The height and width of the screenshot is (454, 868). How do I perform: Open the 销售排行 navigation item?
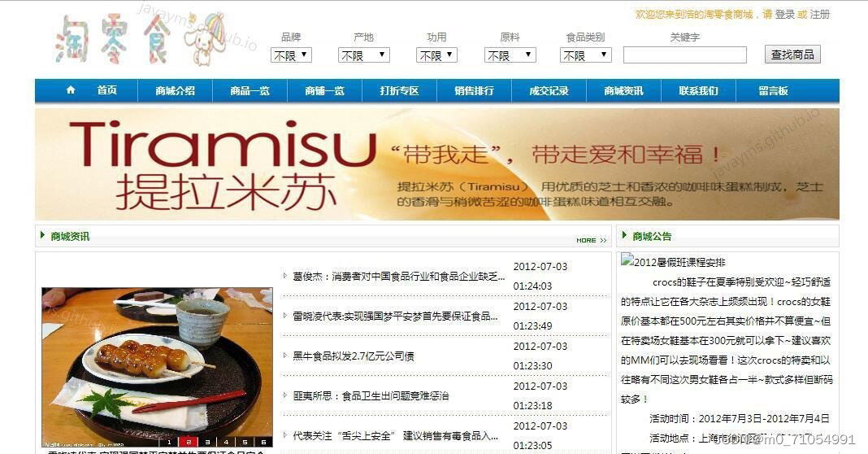(474, 90)
